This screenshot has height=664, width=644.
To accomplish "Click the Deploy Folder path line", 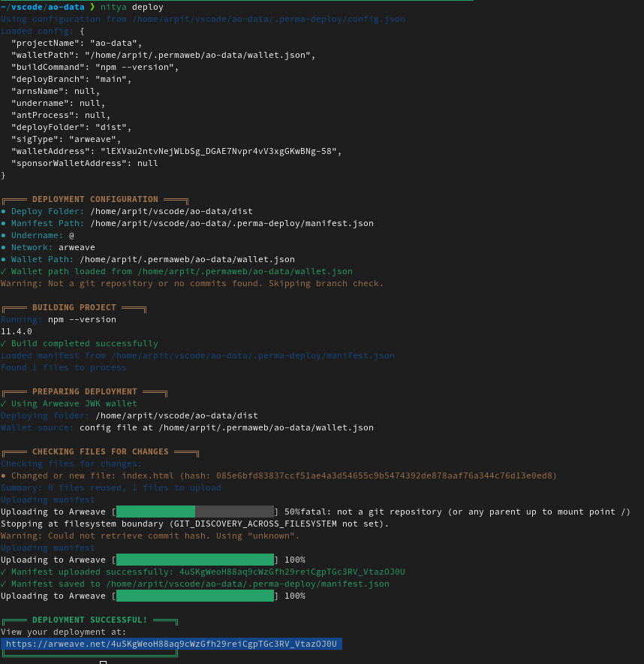I will pos(127,211).
